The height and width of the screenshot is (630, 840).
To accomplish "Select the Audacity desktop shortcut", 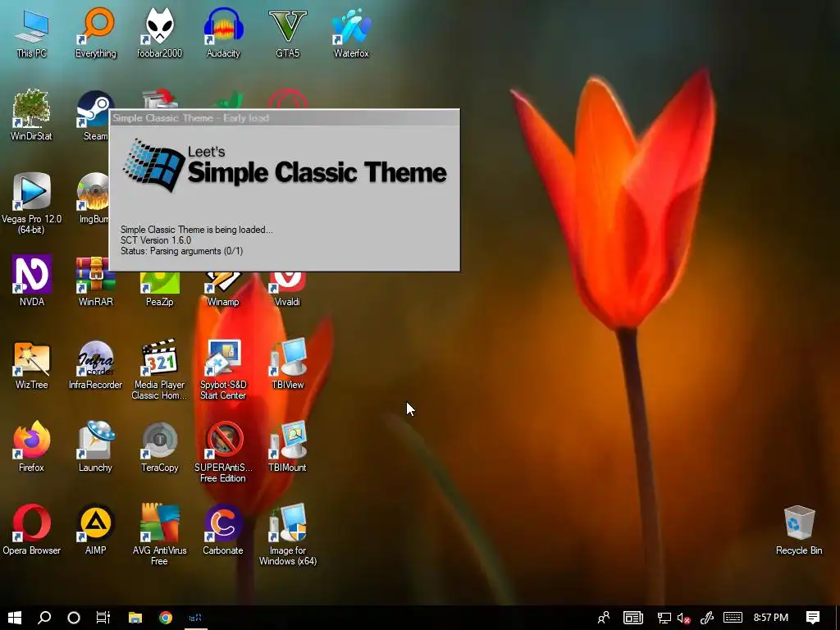I will click(223, 33).
